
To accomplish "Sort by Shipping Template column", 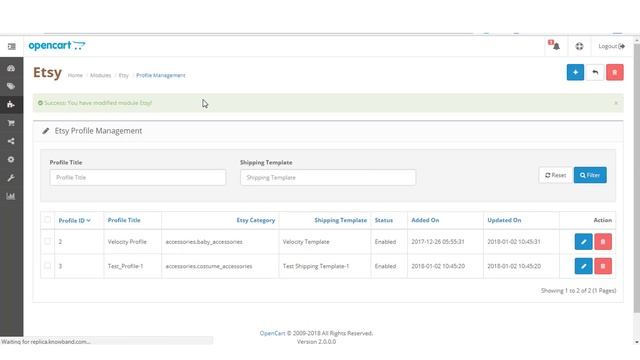I will [x=340, y=220].
